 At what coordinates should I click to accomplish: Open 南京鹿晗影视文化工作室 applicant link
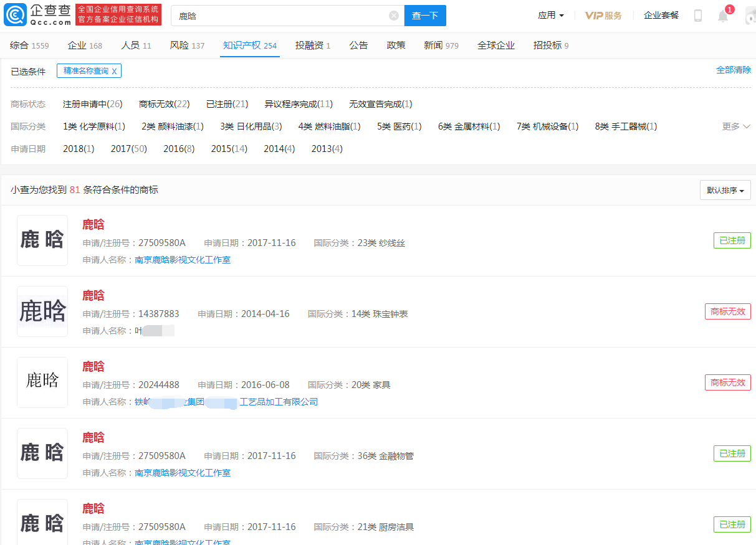click(183, 261)
